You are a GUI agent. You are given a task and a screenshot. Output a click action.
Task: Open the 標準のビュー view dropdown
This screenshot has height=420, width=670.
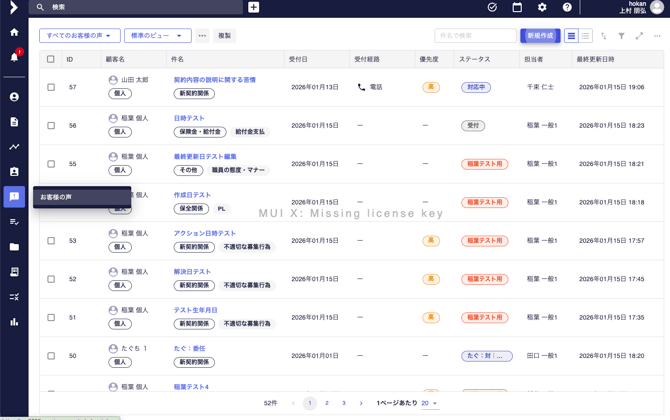click(157, 36)
